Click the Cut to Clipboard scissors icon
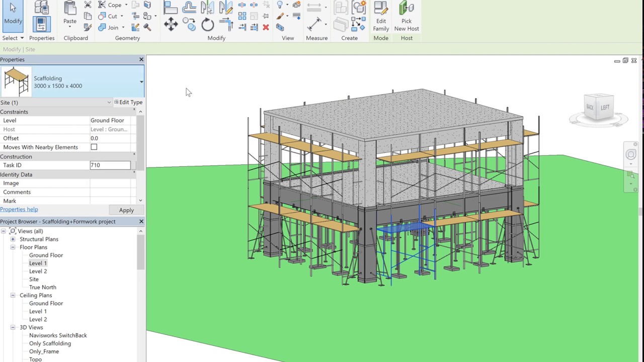 pos(88,5)
